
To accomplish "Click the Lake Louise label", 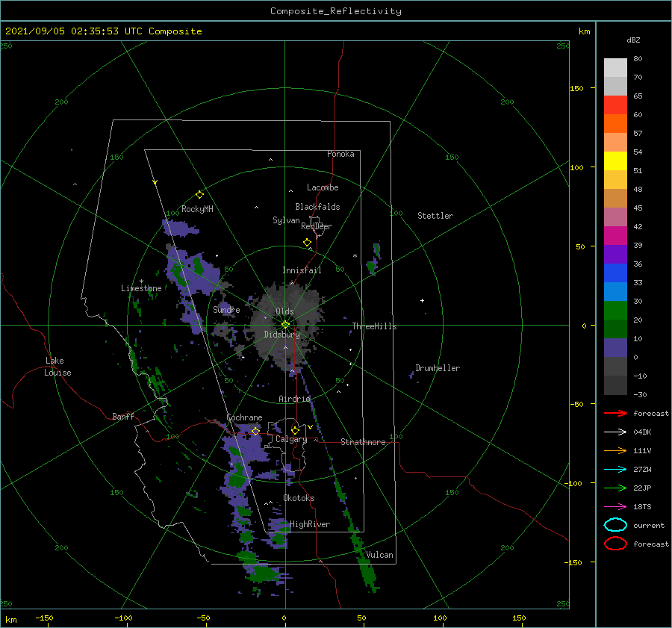I will coord(57,367).
